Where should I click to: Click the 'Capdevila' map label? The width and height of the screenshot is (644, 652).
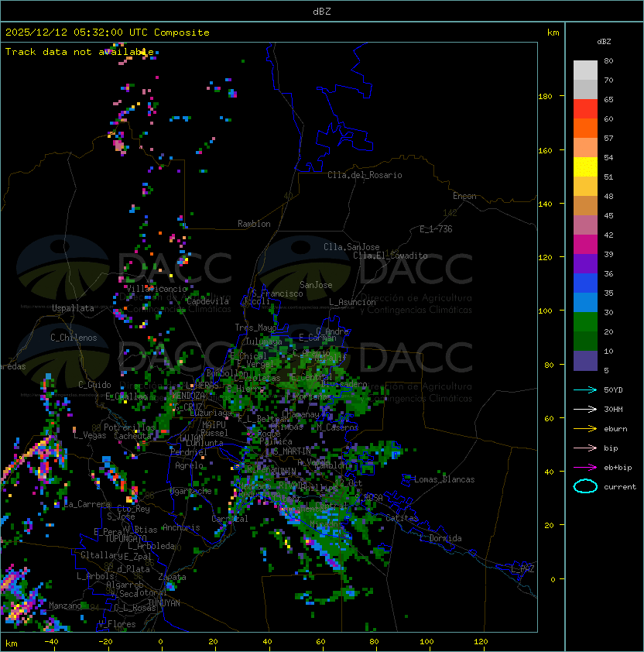pos(207,301)
